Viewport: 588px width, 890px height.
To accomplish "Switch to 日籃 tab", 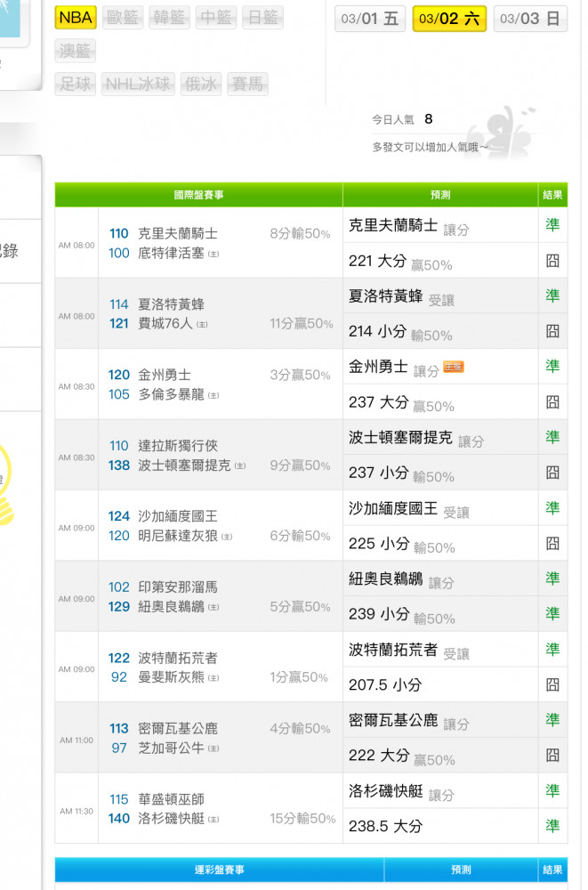I will click(262, 18).
